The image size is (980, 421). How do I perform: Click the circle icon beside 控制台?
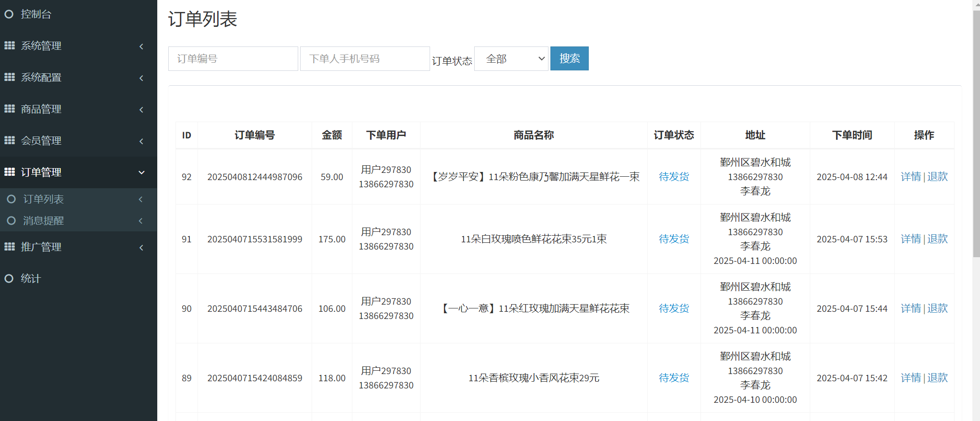click(9, 14)
